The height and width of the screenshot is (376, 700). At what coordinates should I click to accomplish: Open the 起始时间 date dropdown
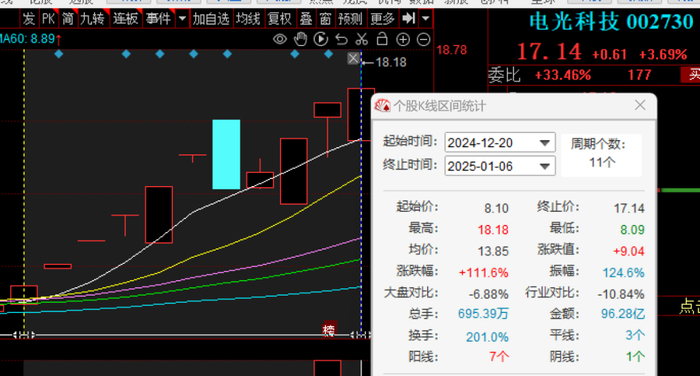click(x=544, y=143)
